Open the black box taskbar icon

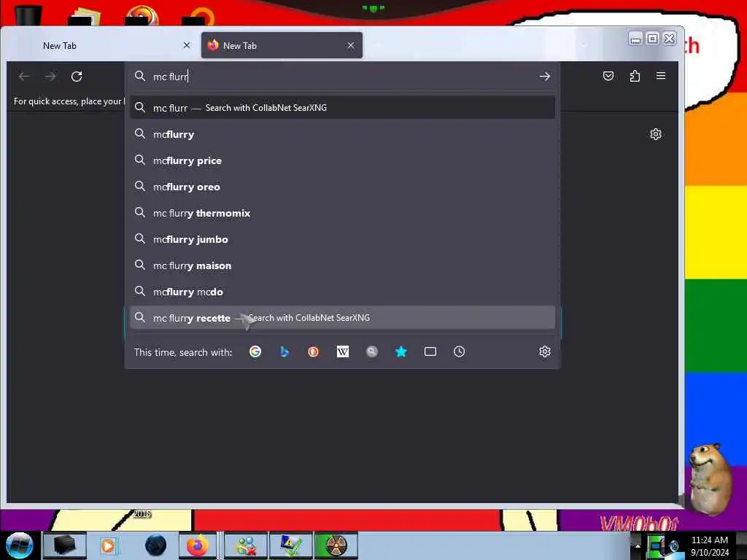coord(64,545)
